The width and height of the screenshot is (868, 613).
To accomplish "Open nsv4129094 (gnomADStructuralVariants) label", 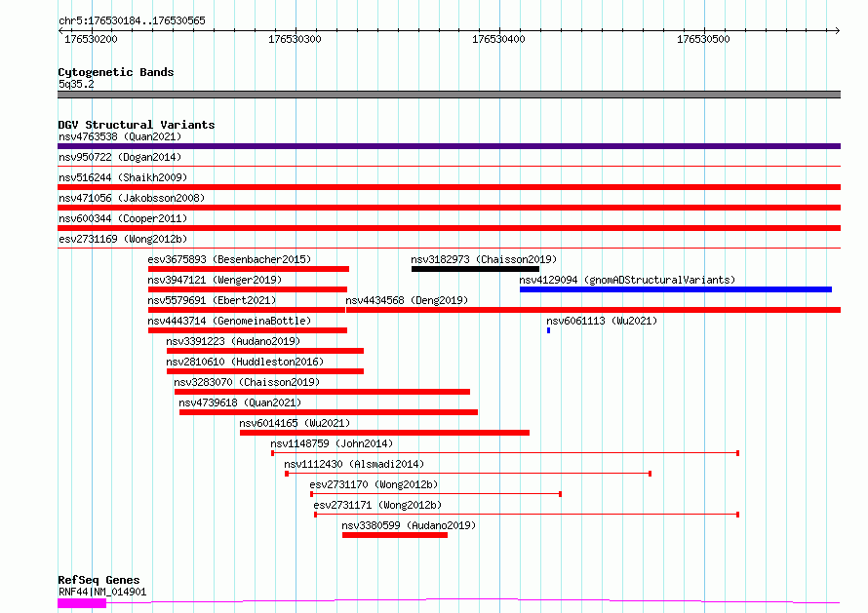I will (x=627, y=280).
